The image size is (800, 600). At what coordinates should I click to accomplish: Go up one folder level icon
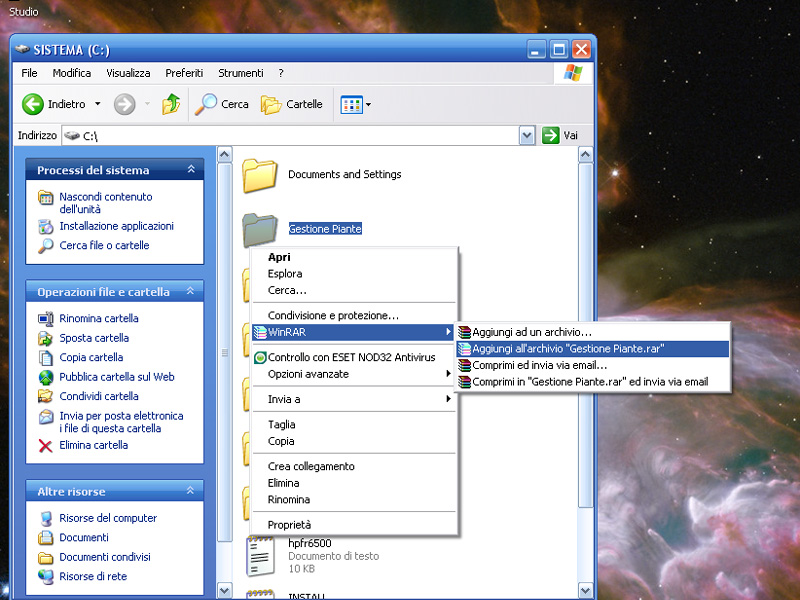click(x=171, y=104)
